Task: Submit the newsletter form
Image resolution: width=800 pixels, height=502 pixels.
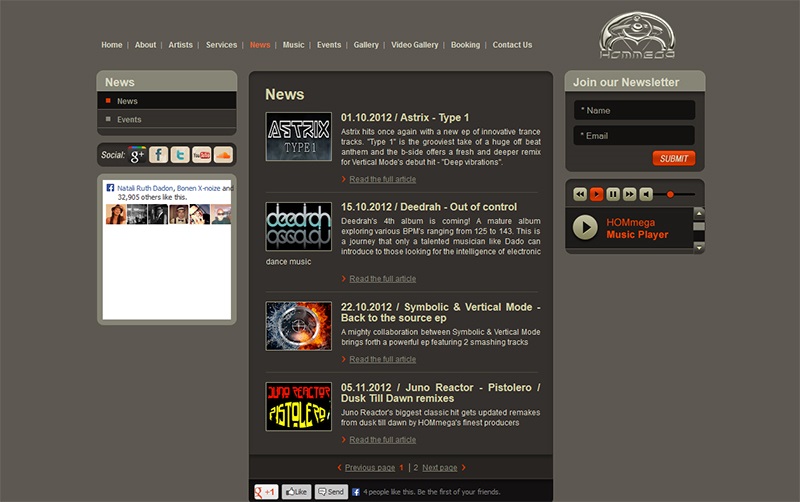Action: tap(673, 158)
